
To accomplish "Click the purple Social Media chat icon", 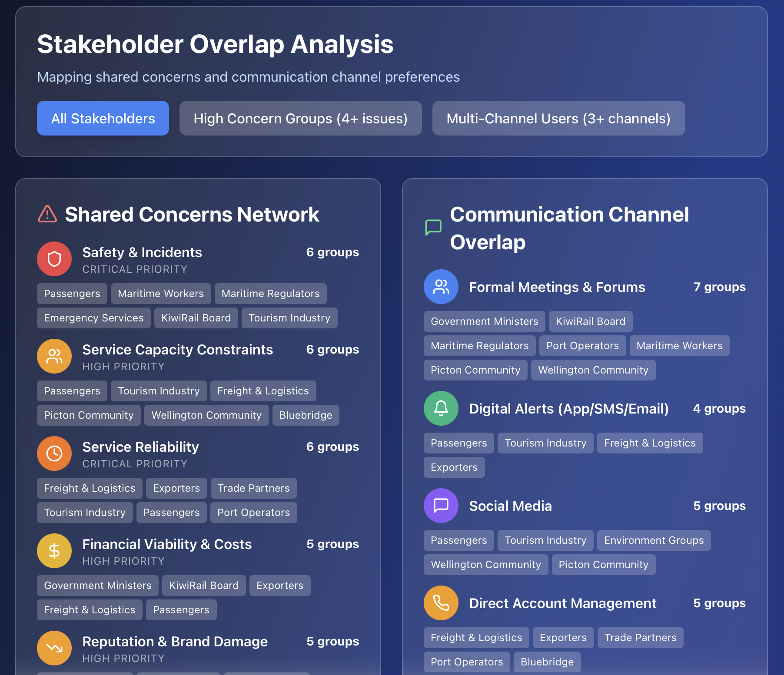I will click(x=441, y=506).
